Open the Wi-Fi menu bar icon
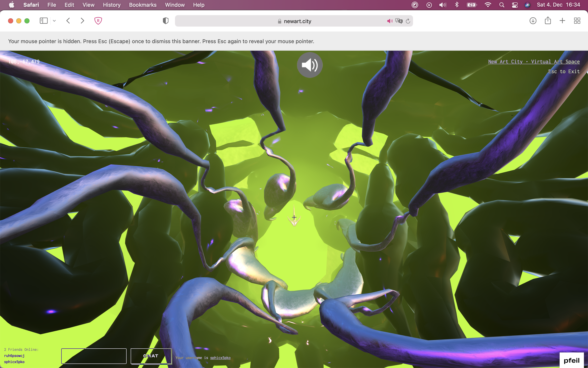 (488, 5)
